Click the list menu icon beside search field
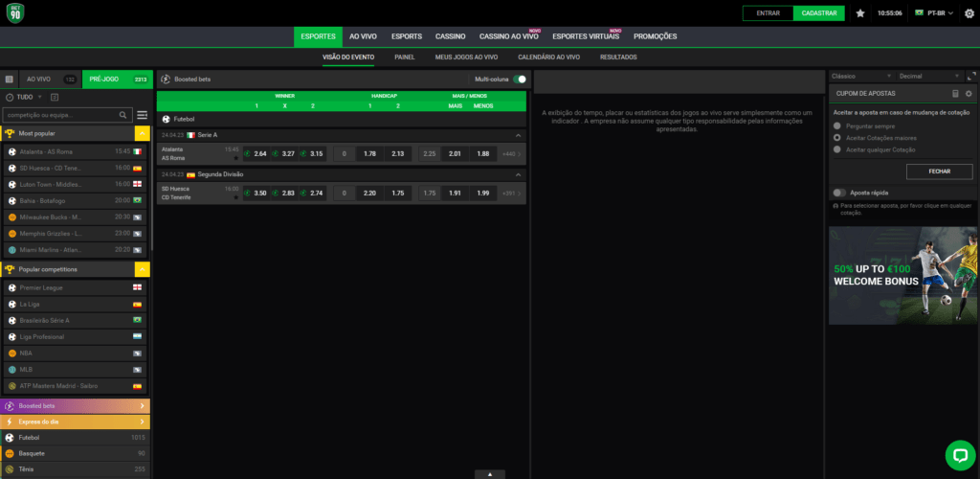 (x=142, y=115)
